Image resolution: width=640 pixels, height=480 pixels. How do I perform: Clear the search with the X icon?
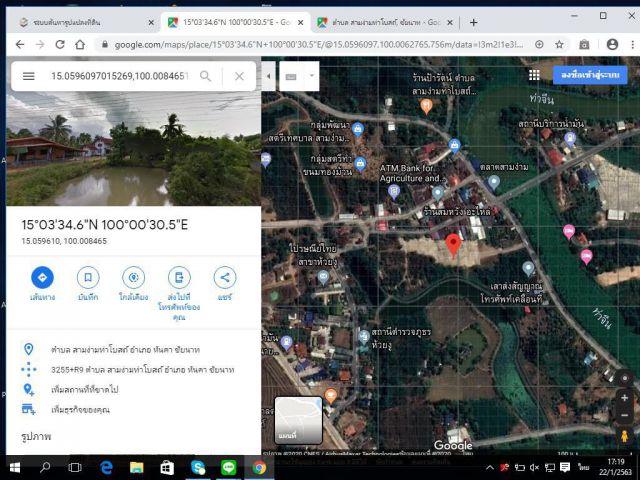coord(240,76)
